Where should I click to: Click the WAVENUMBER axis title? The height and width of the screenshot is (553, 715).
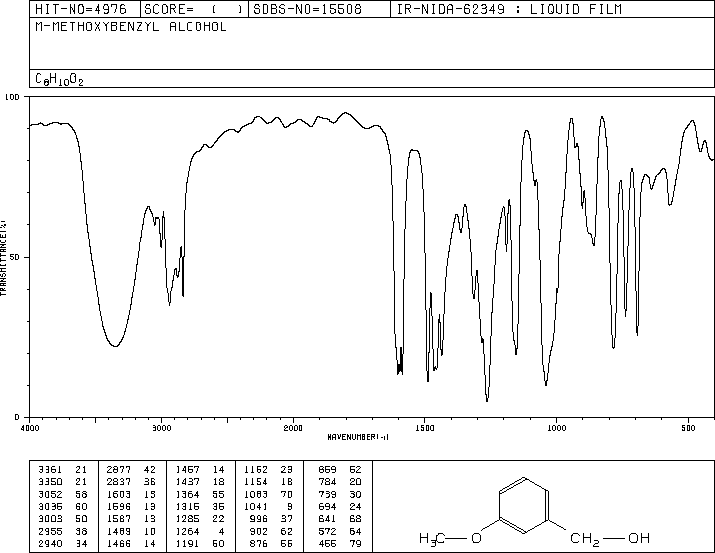[358, 437]
